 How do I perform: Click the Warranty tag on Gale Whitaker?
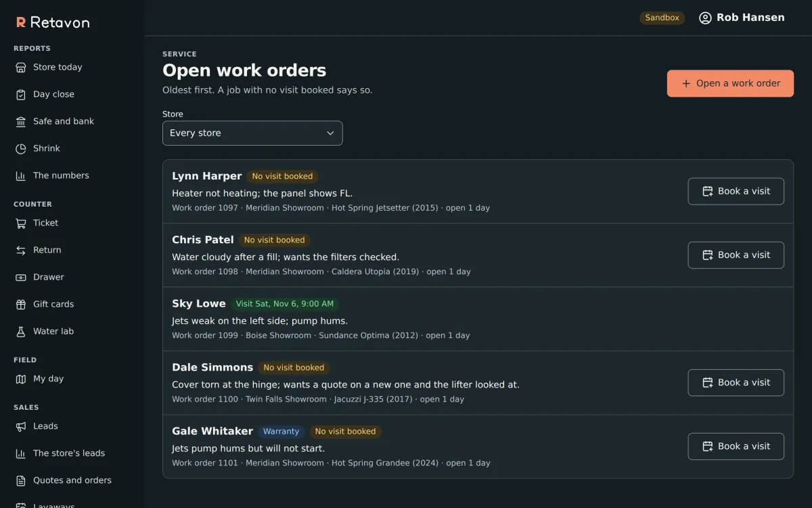pos(281,431)
